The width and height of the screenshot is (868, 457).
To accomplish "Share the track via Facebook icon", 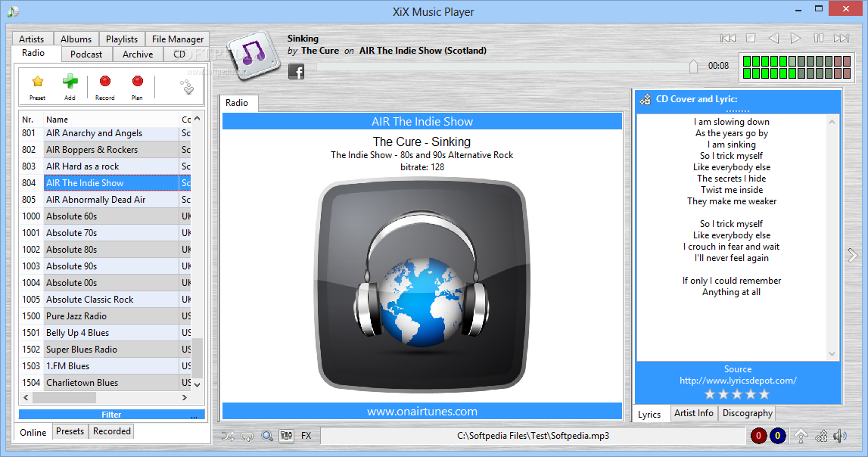I will (296, 72).
